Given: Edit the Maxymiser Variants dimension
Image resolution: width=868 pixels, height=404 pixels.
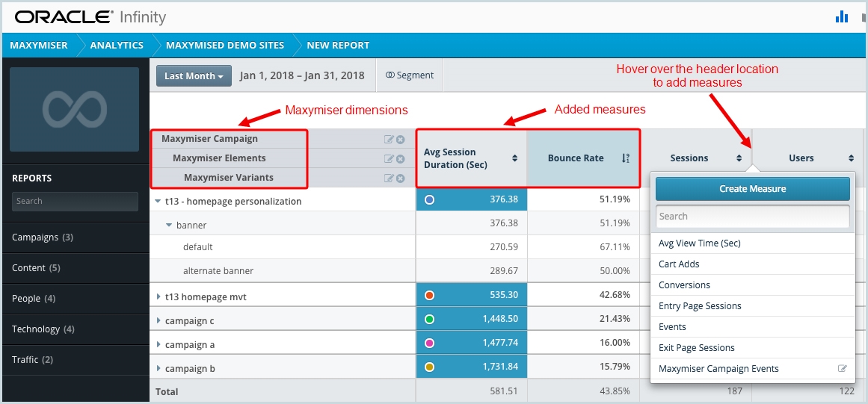Looking at the screenshot, I should click(389, 178).
